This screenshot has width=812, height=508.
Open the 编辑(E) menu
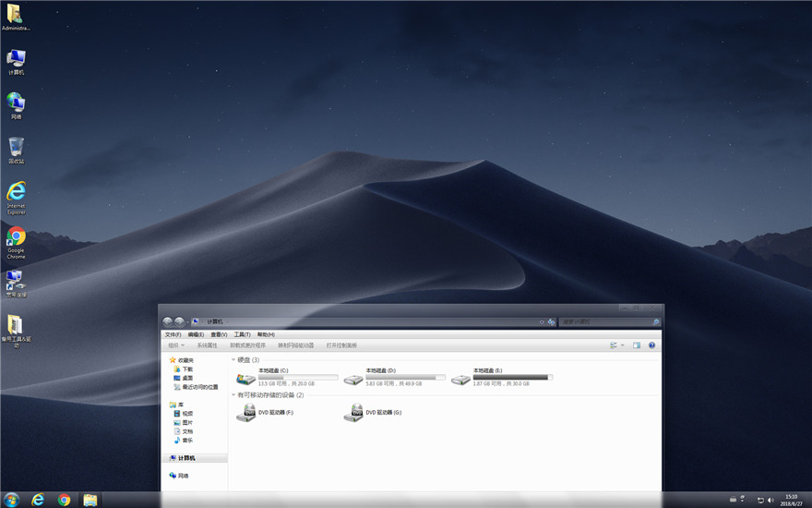[x=196, y=335]
